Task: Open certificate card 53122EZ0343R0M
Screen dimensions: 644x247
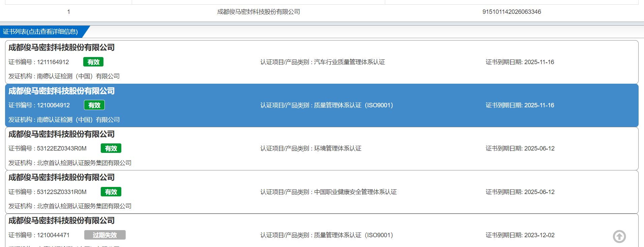Action: 322,148
